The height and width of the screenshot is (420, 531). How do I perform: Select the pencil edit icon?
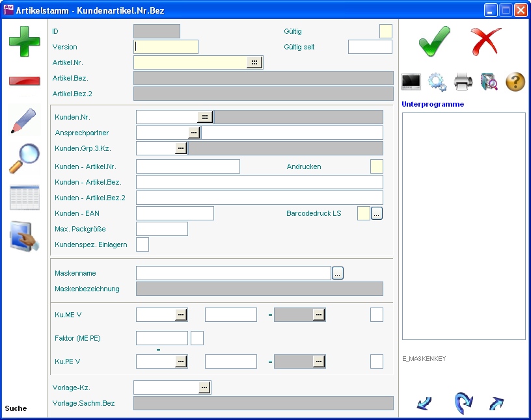[24, 121]
